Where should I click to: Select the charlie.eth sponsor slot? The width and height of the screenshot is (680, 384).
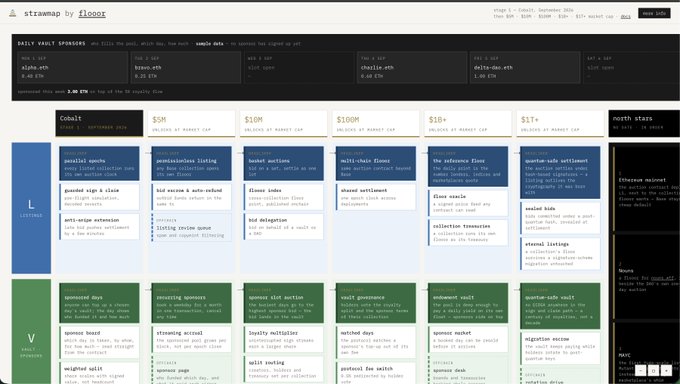pyautogui.click(x=412, y=67)
